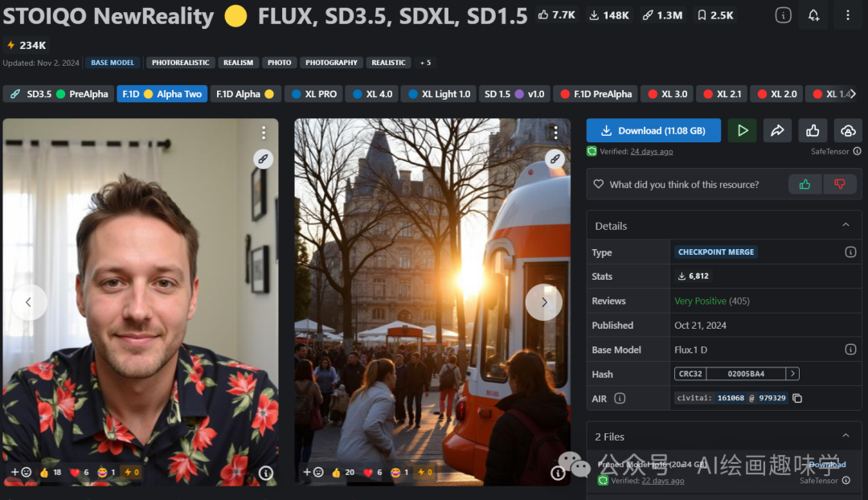Viewport: 868px width, 500px height.
Task: Open the model info icon in header
Action: point(783,15)
